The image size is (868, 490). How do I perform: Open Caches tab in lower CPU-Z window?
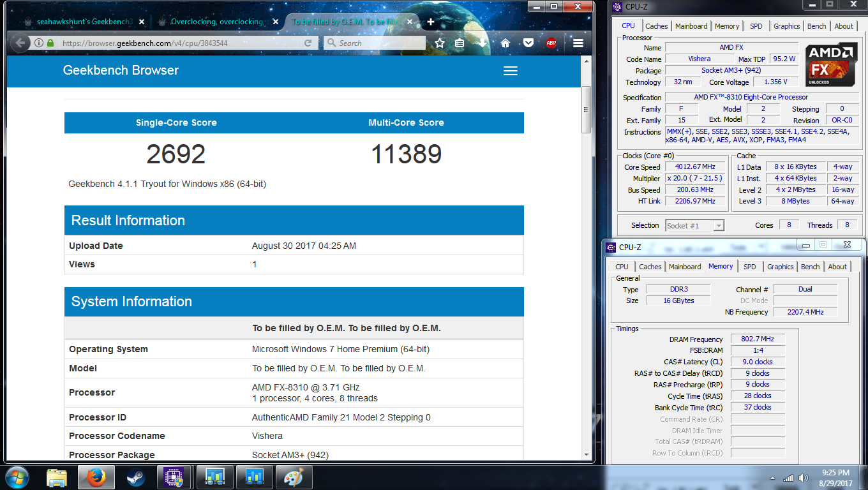[650, 267]
